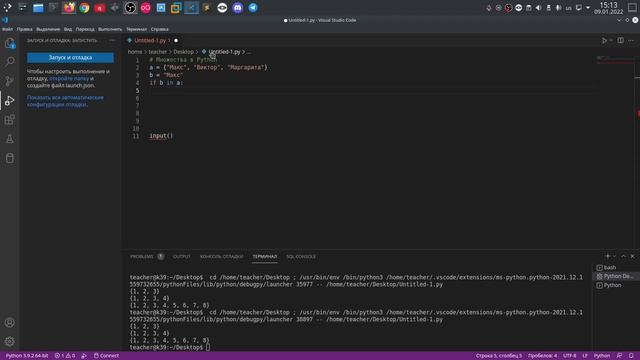Show all automatic debug configurations link
Image resolution: width=640 pixels, height=360 pixels.
pos(65,101)
